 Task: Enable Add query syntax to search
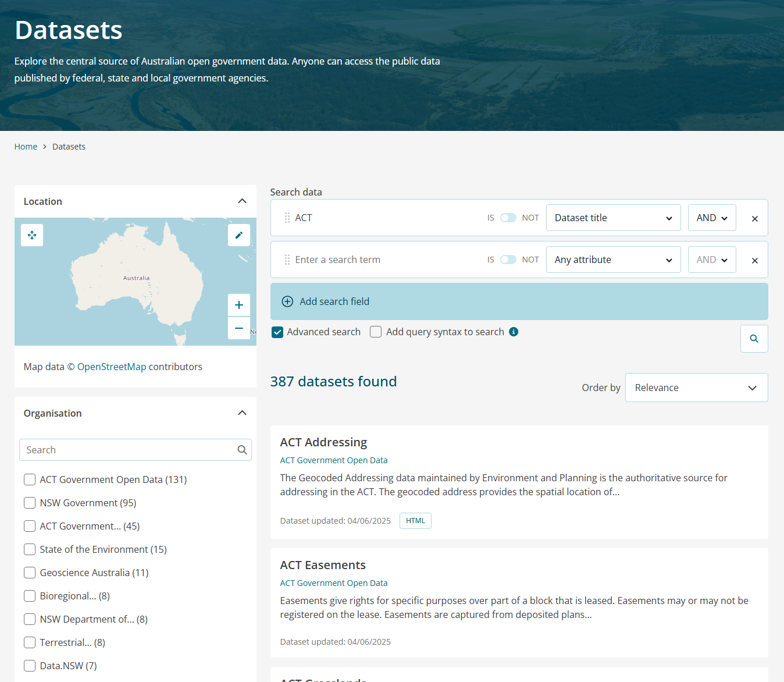point(376,332)
